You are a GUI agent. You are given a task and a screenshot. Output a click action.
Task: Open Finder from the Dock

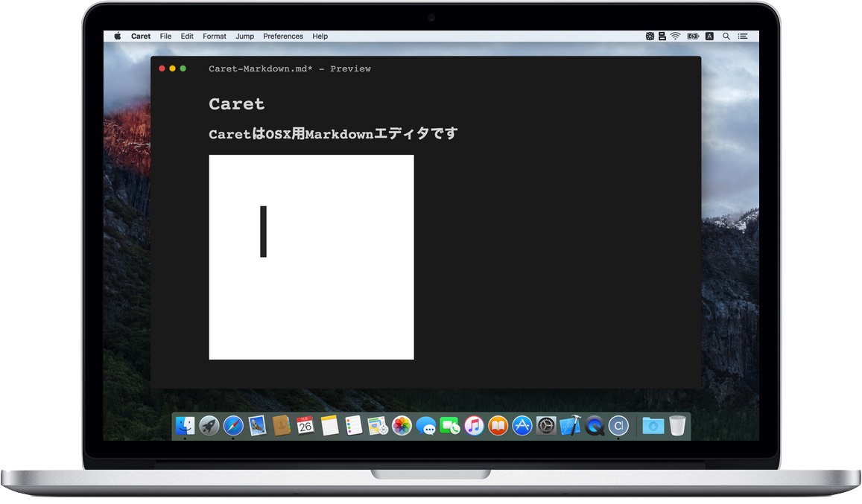click(x=186, y=425)
